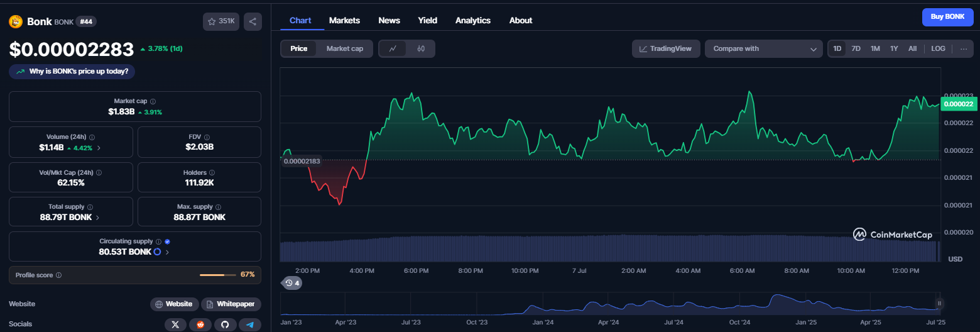Select Price chart toggle

299,48
